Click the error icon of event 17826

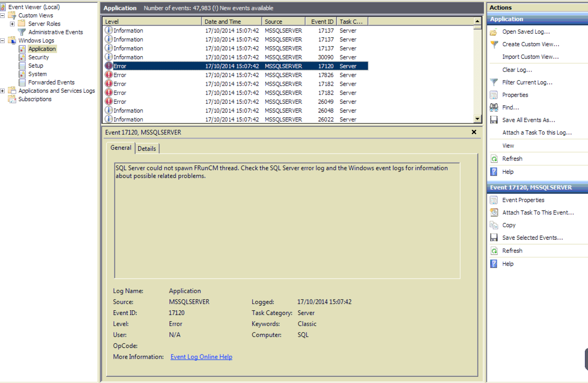tap(109, 75)
